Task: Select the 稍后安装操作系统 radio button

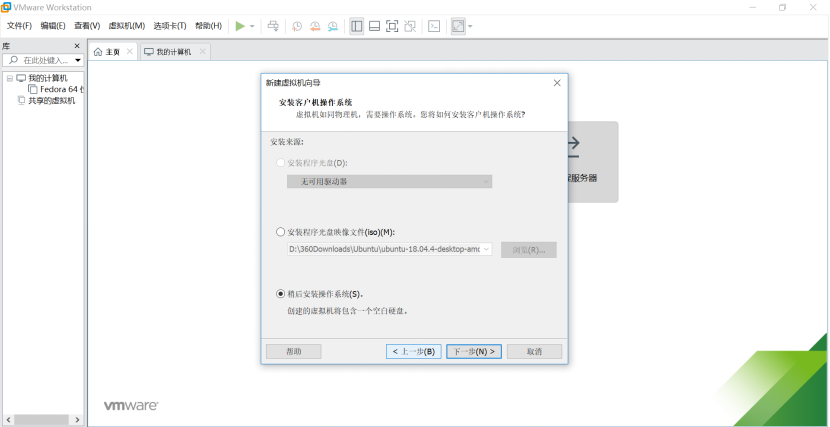Action: pyautogui.click(x=281, y=294)
